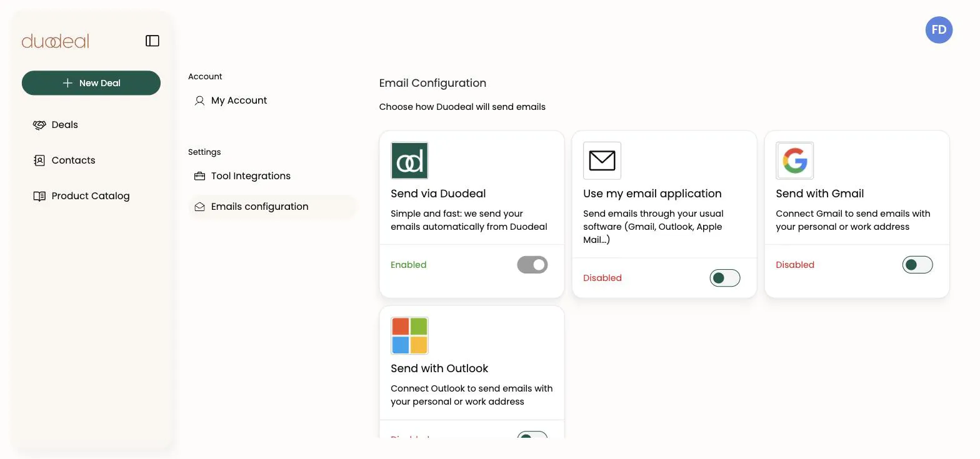980x459 pixels.
Task: Click the Product Catalog book icon
Action: (x=39, y=196)
